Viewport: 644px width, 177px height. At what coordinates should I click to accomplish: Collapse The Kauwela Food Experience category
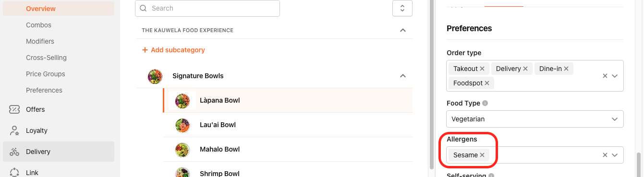(x=403, y=30)
